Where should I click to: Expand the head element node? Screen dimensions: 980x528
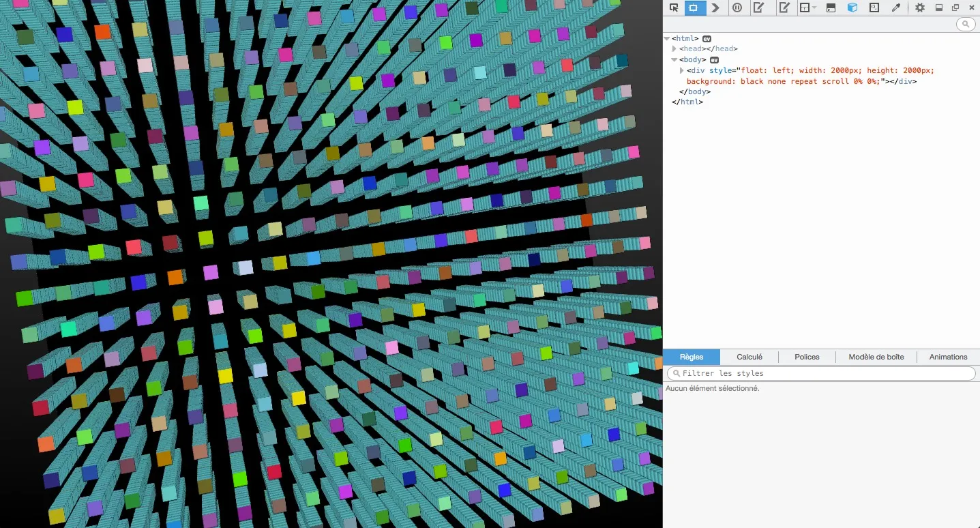pos(674,49)
